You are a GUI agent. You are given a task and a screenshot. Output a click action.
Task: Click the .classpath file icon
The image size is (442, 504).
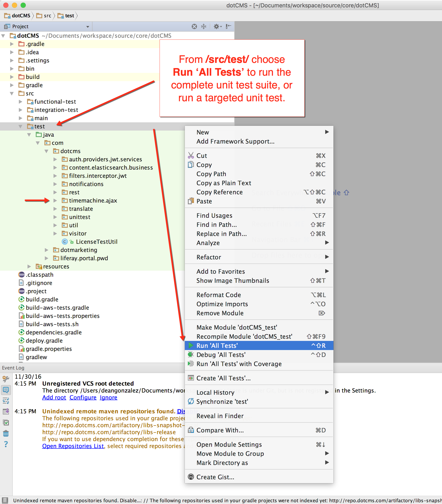click(21, 274)
